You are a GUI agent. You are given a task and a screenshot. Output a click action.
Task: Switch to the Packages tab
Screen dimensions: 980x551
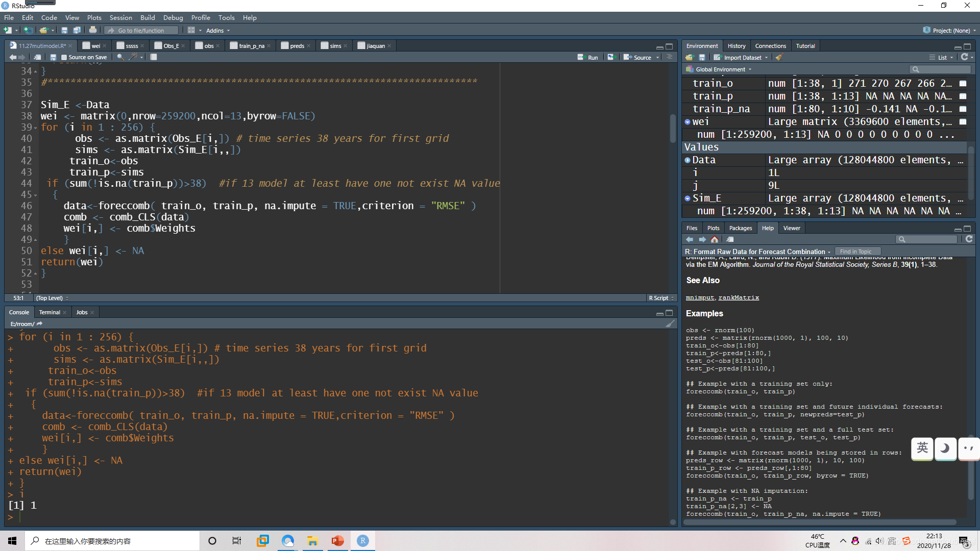(740, 228)
